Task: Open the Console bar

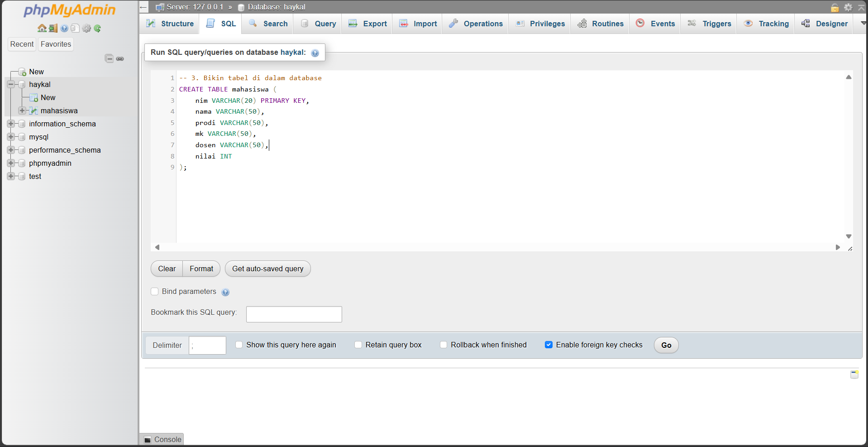Action: (162, 439)
